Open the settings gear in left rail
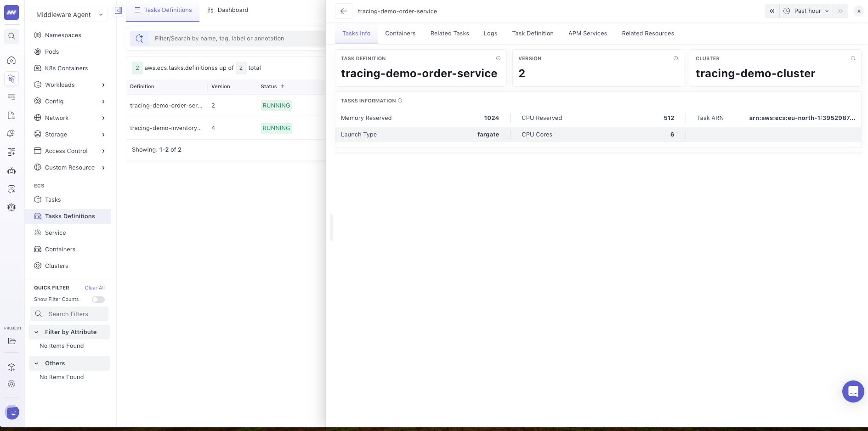 11,384
